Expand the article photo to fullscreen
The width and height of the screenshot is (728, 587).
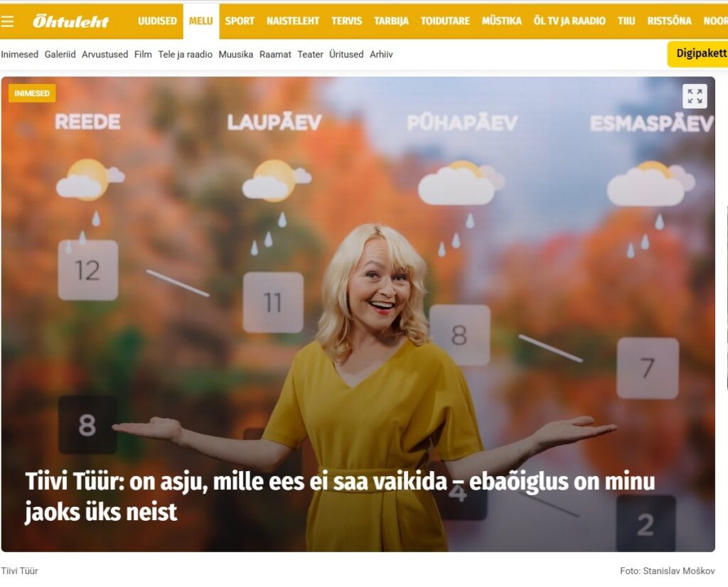695,97
